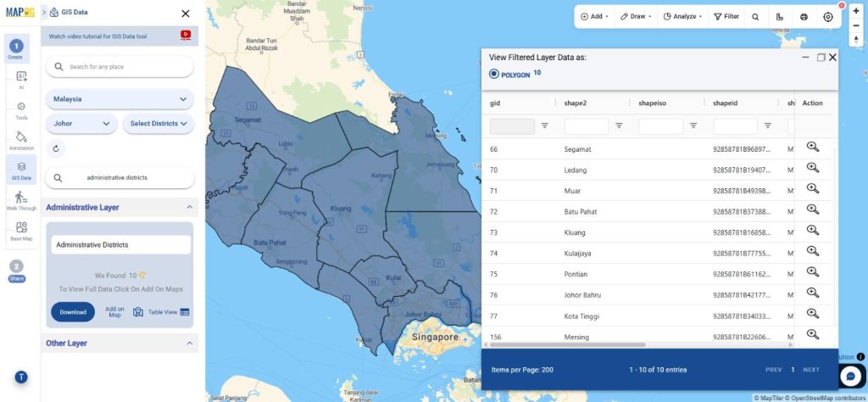Go to the NEXT page of entries
Image resolution: width=868 pixels, height=402 pixels.
pyautogui.click(x=811, y=370)
